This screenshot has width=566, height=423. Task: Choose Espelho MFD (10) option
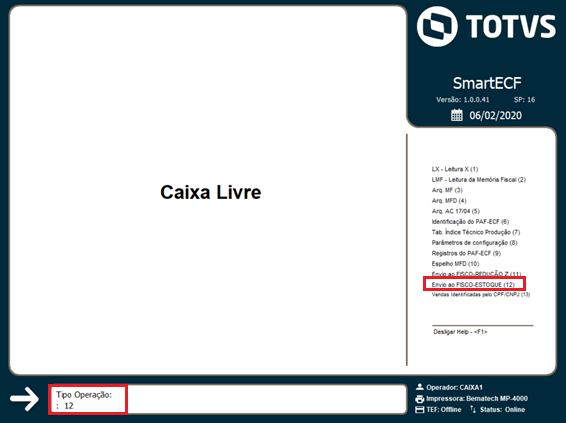coord(455,263)
